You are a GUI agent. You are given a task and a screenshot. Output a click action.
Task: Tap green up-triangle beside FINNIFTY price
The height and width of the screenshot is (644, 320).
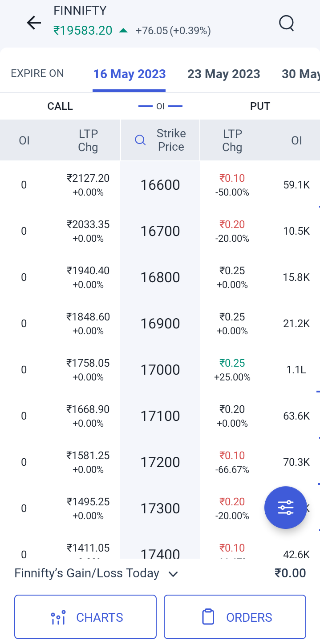[123, 31]
